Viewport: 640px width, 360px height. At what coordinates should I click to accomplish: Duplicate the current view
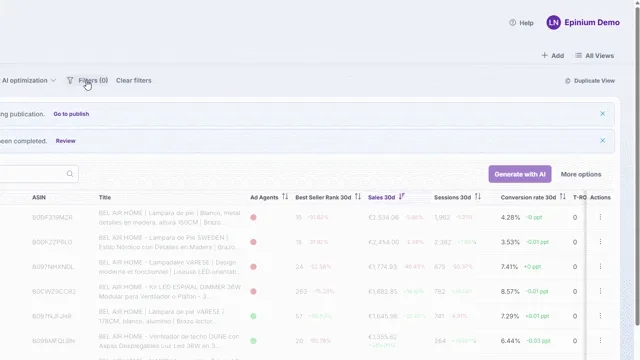[x=590, y=81]
